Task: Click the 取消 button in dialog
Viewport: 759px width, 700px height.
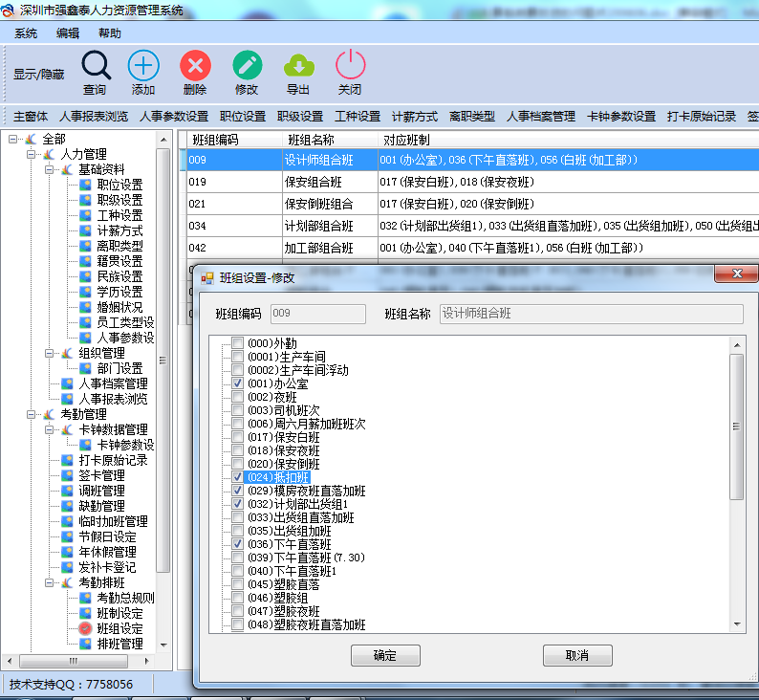Action: [576, 656]
